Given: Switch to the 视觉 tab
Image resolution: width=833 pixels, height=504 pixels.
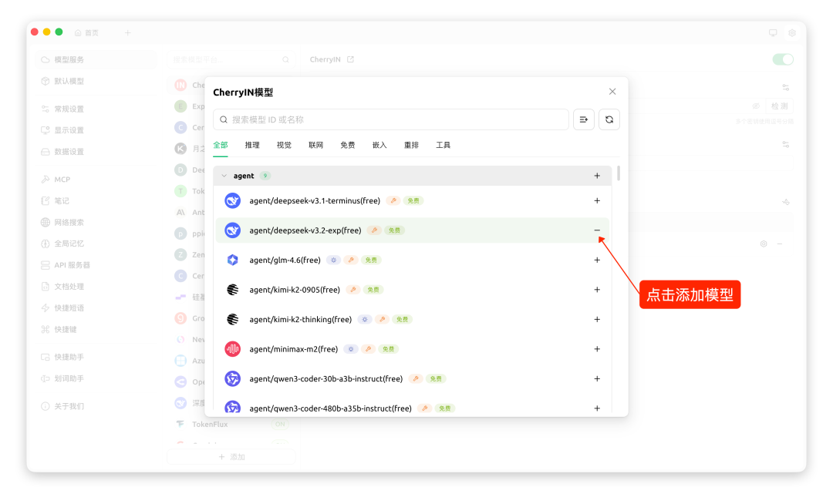Looking at the screenshot, I should point(284,146).
